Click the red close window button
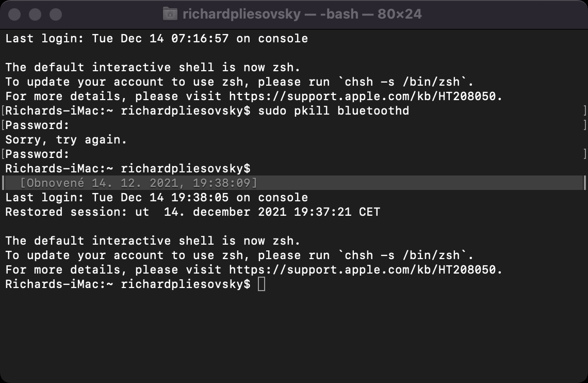 14,14
